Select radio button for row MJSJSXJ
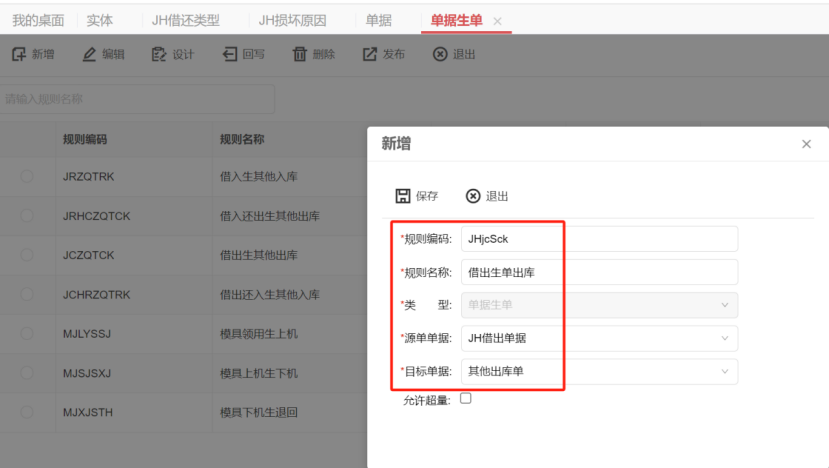This screenshot has width=829, height=468. tap(26, 373)
